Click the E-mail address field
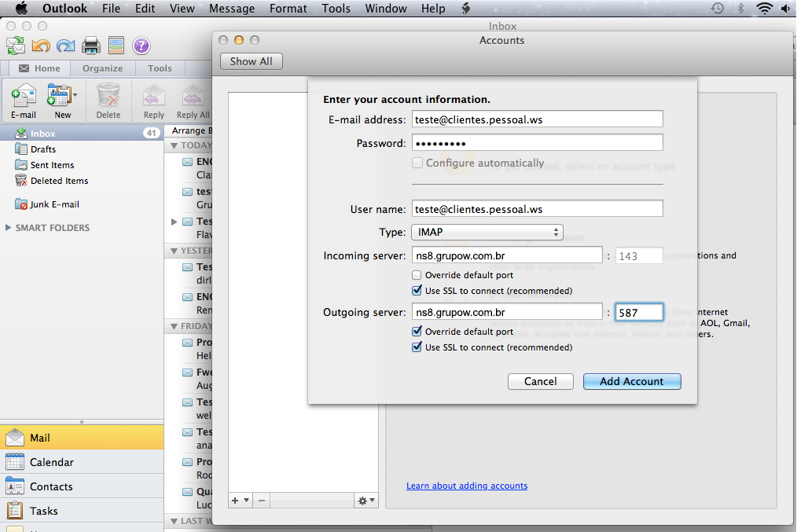The width and height of the screenshot is (797, 532). coord(538,119)
